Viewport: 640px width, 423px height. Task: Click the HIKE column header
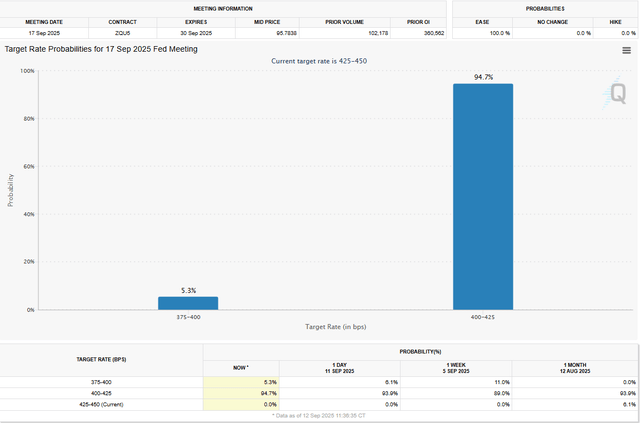pos(616,22)
